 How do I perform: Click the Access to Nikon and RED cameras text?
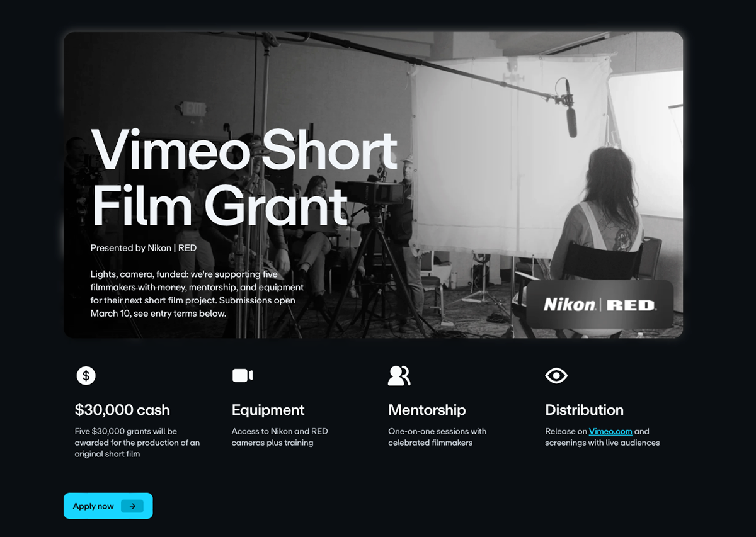[280, 437]
